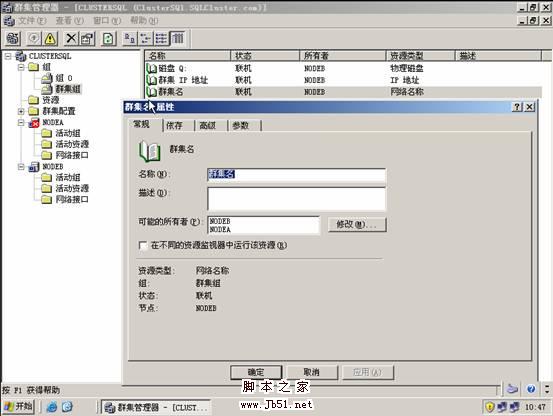This screenshot has height=416, width=553.
Task: Open the 文件 menu
Action: coord(32,20)
